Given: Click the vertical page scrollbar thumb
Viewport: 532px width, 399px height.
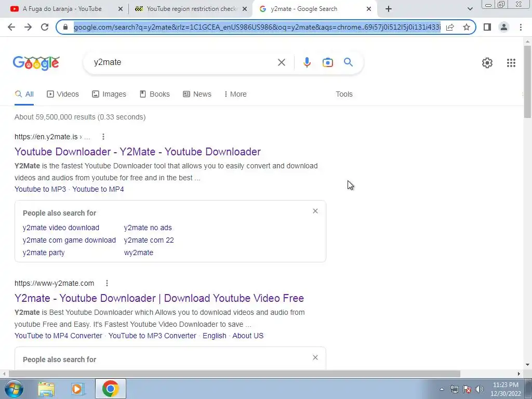Looking at the screenshot, I should pos(527,82).
